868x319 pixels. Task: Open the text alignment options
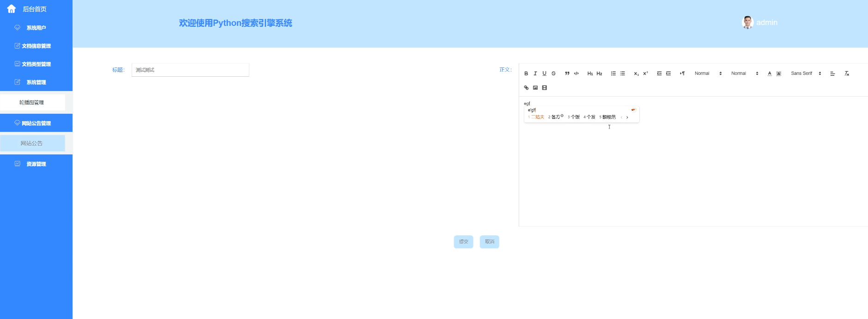coord(832,74)
